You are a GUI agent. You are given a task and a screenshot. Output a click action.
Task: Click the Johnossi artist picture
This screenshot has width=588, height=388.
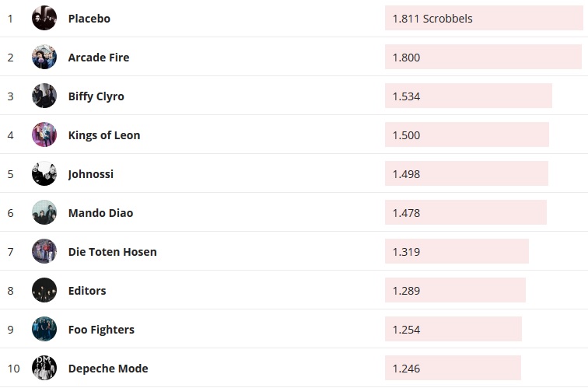click(x=44, y=173)
